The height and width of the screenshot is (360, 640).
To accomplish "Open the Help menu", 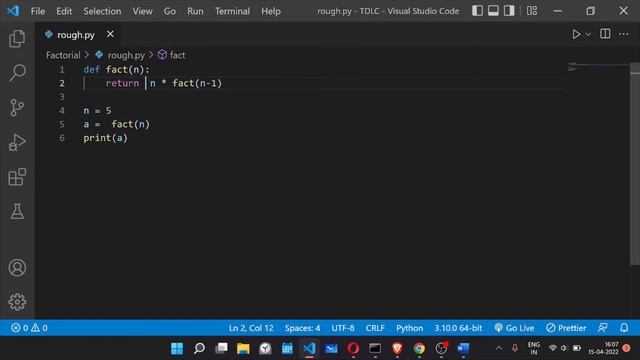I will pos(271,11).
